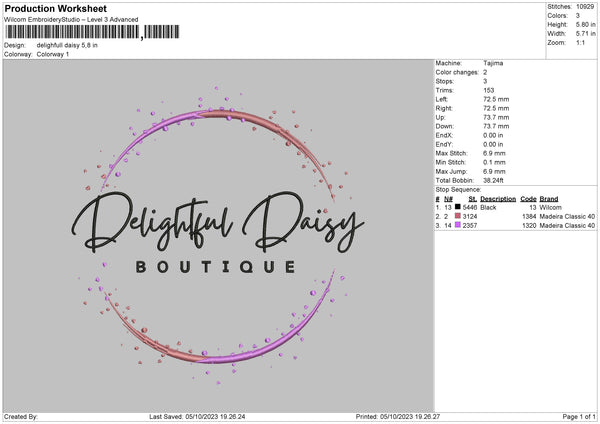
Task: Click the Colors value 3
Action: tap(578, 16)
